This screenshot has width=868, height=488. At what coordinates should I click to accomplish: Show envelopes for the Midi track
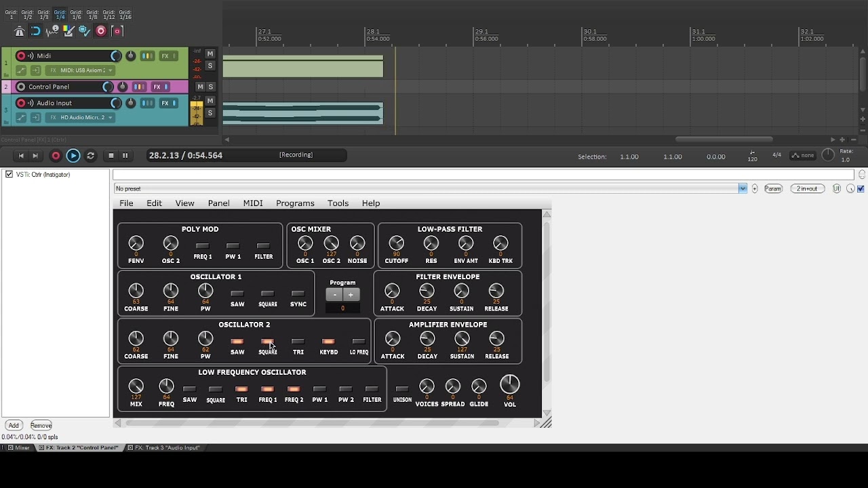click(21, 70)
